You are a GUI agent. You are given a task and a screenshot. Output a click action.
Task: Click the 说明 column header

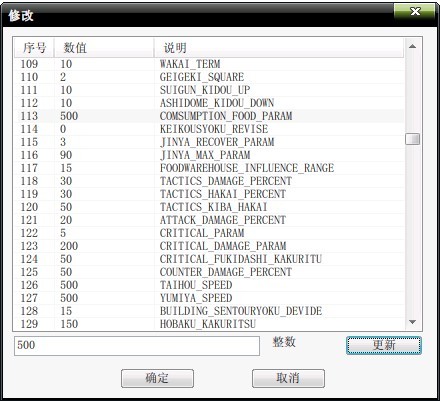click(279, 48)
